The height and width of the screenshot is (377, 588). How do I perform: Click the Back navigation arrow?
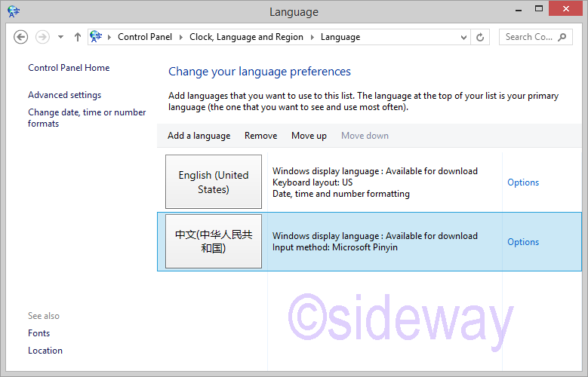21,37
